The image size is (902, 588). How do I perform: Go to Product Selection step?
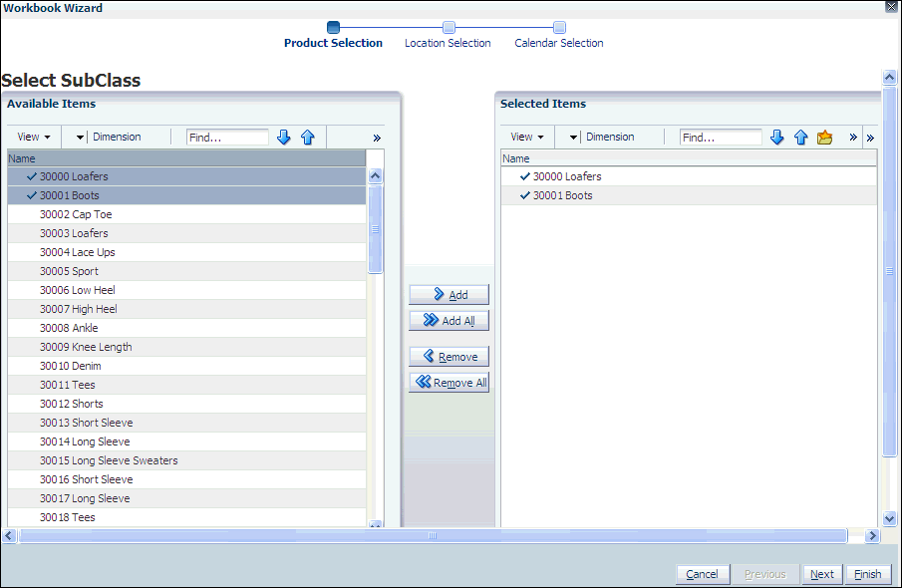point(333,36)
